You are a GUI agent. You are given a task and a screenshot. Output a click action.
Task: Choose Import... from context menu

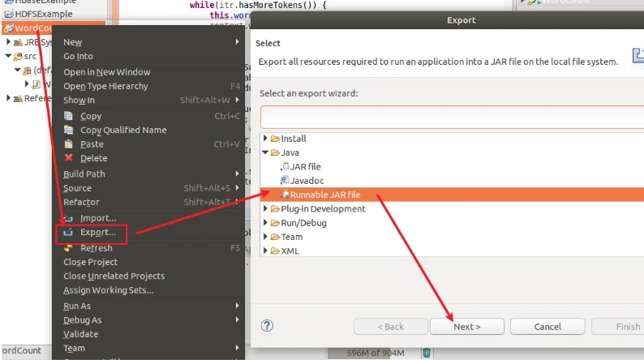(x=97, y=218)
